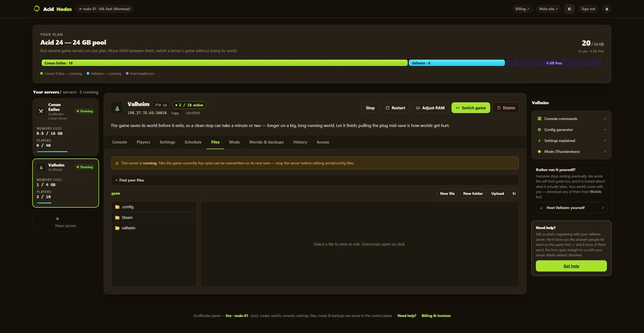The height and width of the screenshot is (333, 644).
Task: Open the Schedule tab
Action: (x=193, y=142)
